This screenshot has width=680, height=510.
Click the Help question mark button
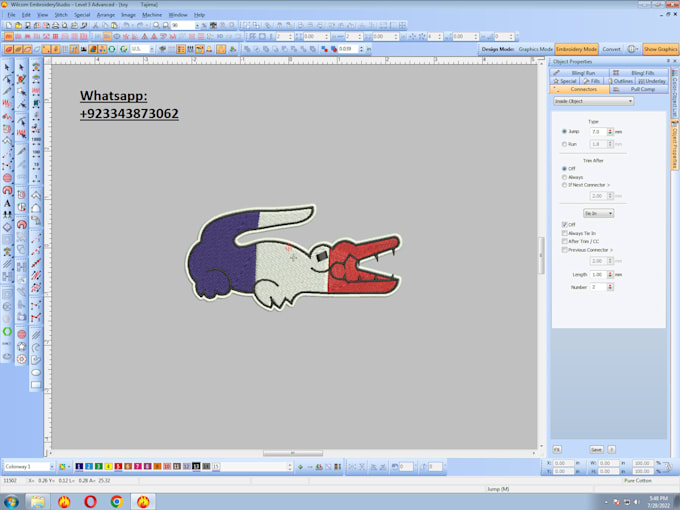611,450
